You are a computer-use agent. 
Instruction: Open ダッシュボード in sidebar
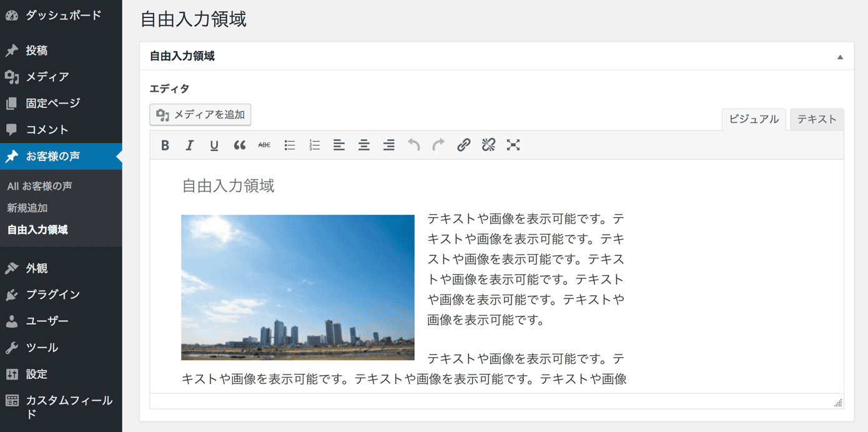pos(61,16)
